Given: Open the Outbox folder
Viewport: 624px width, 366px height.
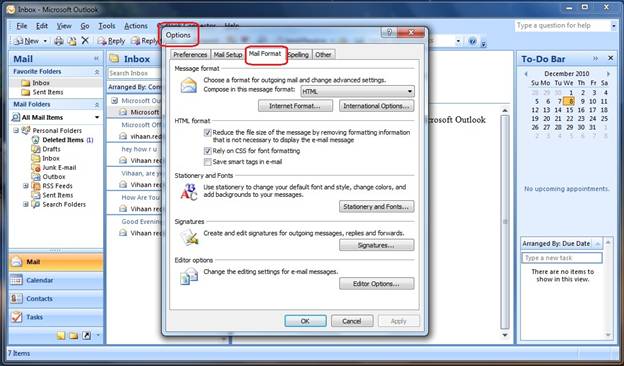Looking at the screenshot, I should click(x=54, y=177).
